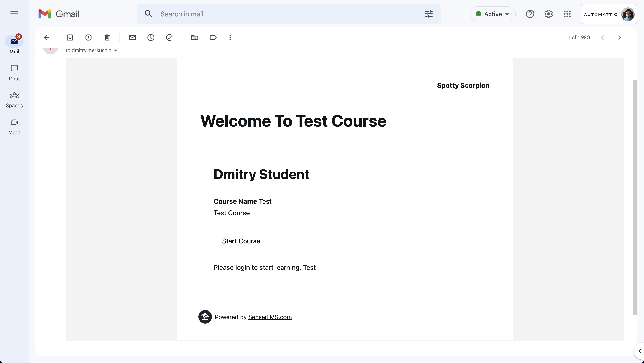Open the Move to folder icon
Viewport: 644px width, 363px height.
coord(195,38)
